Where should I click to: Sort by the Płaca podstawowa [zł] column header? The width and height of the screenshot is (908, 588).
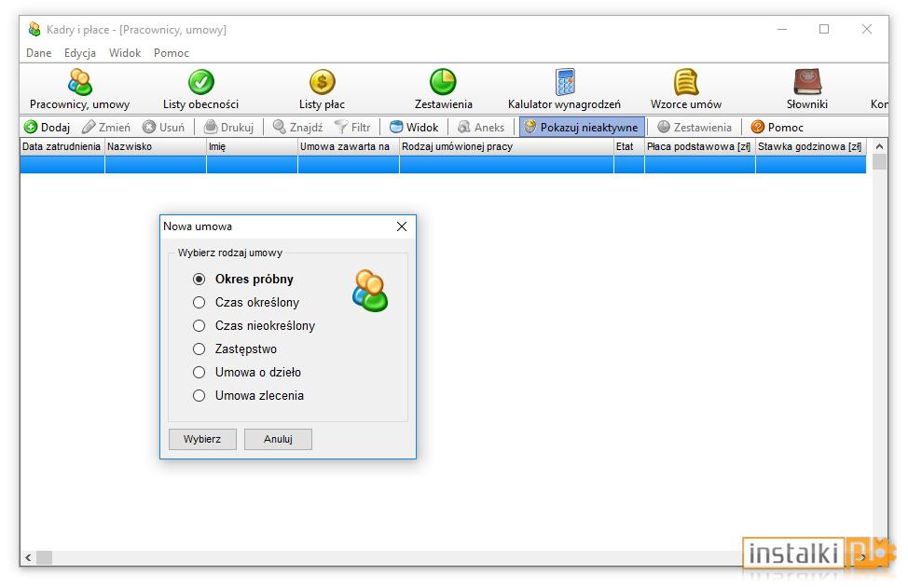point(699,147)
